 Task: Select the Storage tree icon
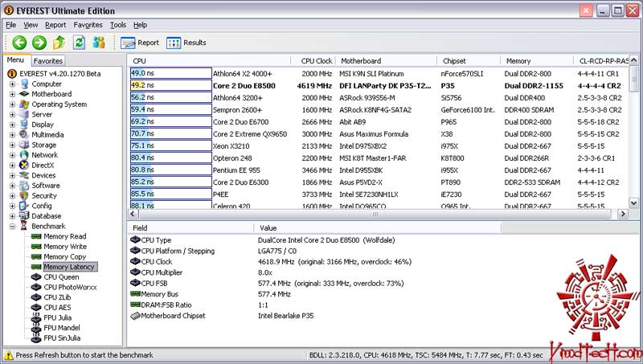pyautogui.click(x=25, y=145)
